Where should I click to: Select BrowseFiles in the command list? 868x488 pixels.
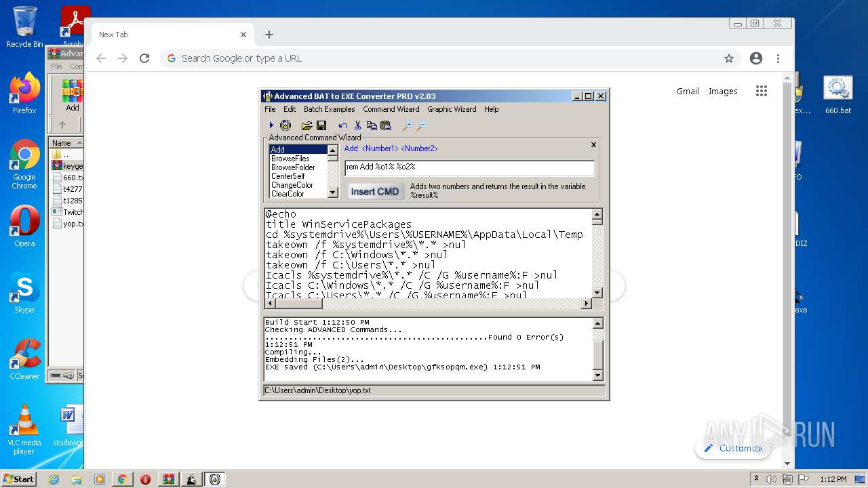tap(298, 159)
